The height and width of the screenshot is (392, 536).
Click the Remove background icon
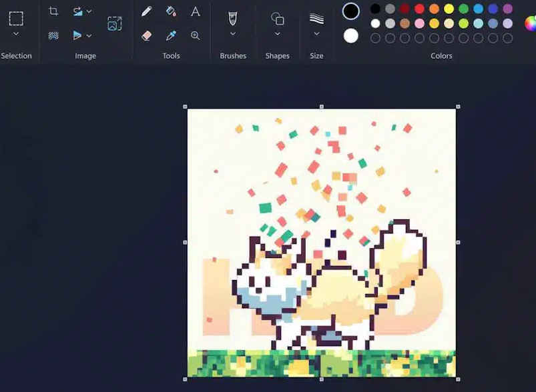click(53, 35)
